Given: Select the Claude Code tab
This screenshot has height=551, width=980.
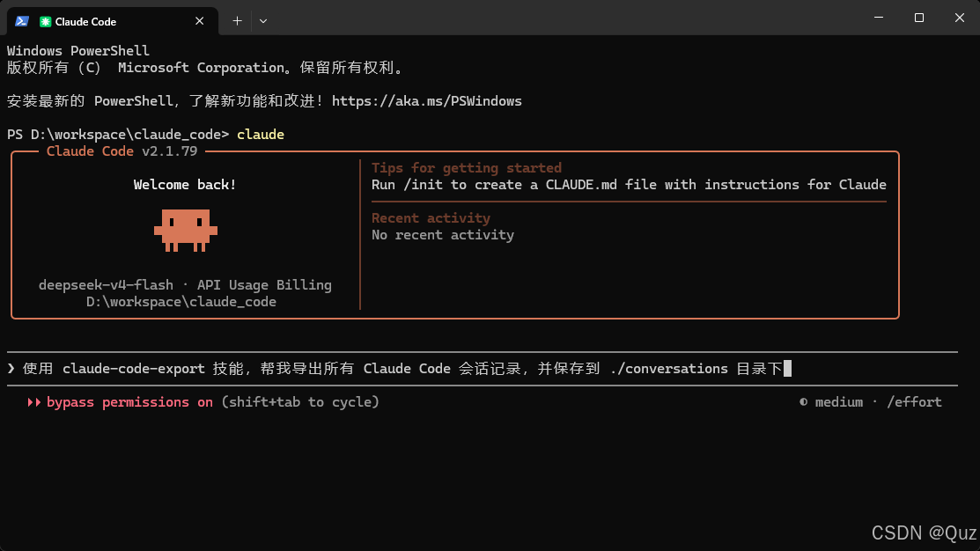Looking at the screenshot, I should click(113, 21).
